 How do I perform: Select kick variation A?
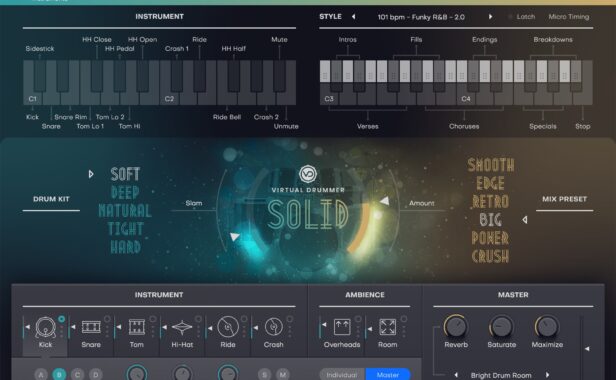point(41,374)
